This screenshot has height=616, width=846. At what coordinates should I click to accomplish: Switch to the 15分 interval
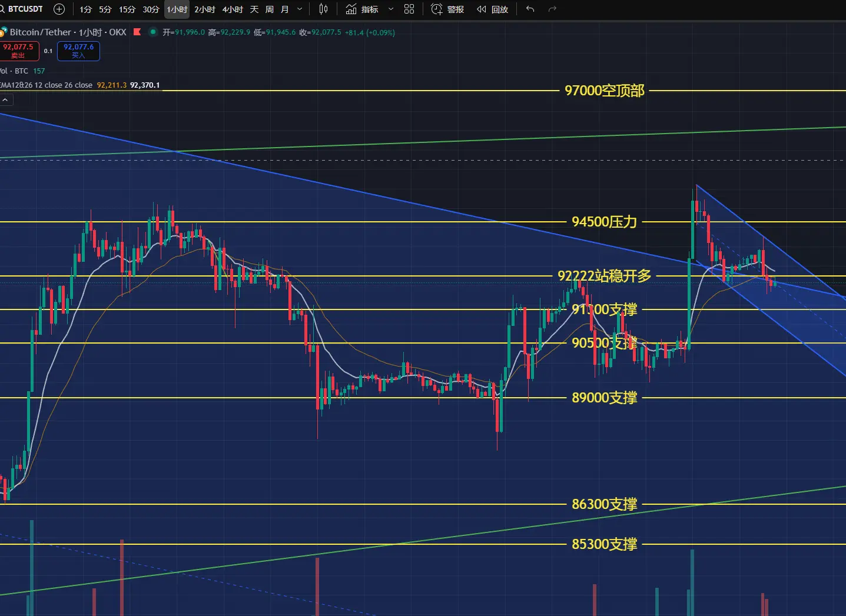[x=127, y=9]
